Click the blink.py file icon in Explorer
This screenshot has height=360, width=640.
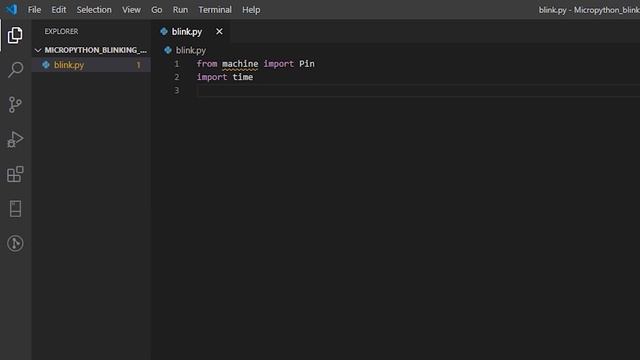tap(46, 64)
